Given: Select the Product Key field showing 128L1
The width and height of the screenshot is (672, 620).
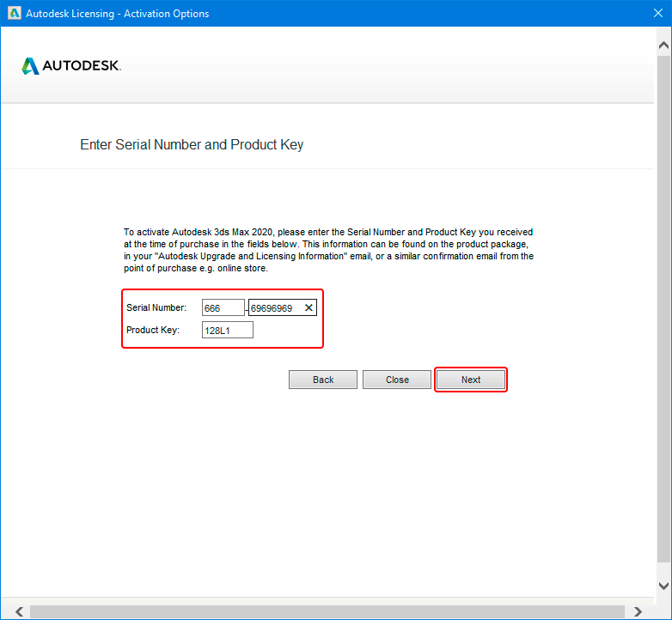Looking at the screenshot, I should click(x=228, y=330).
